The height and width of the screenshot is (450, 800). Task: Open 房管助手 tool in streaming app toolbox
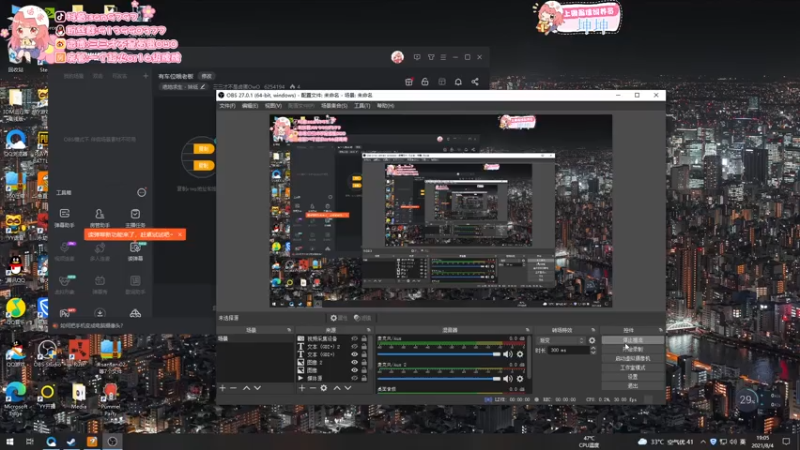[99, 217]
